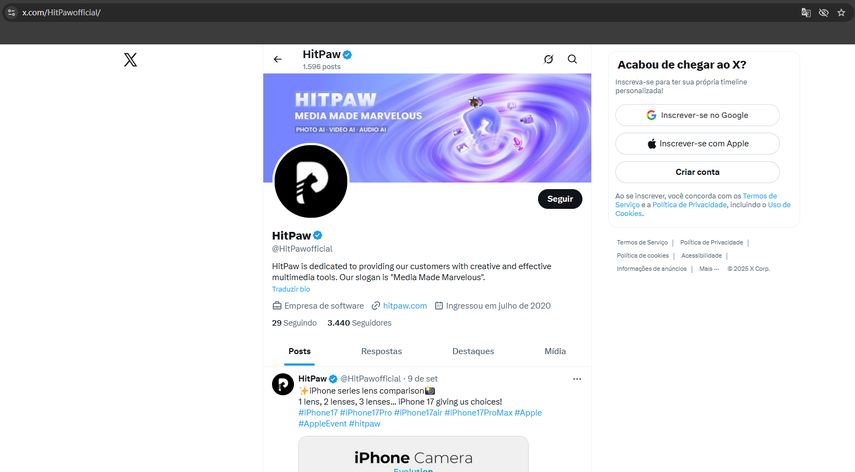Click the Traduzir bio link

click(291, 289)
